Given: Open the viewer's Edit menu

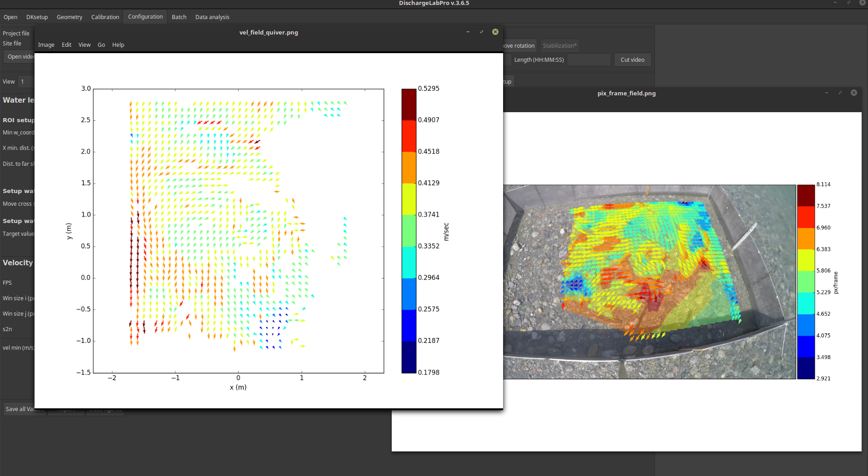Looking at the screenshot, I should (x=66, y=45).
